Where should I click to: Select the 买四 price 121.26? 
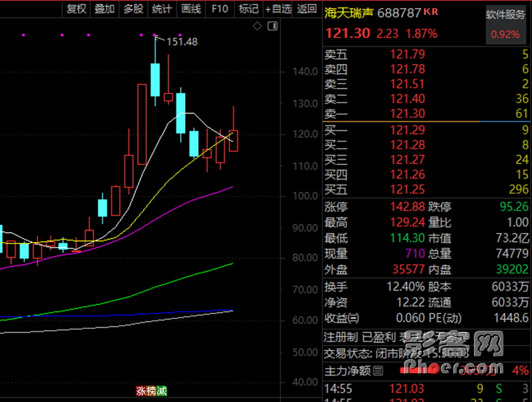407,175
